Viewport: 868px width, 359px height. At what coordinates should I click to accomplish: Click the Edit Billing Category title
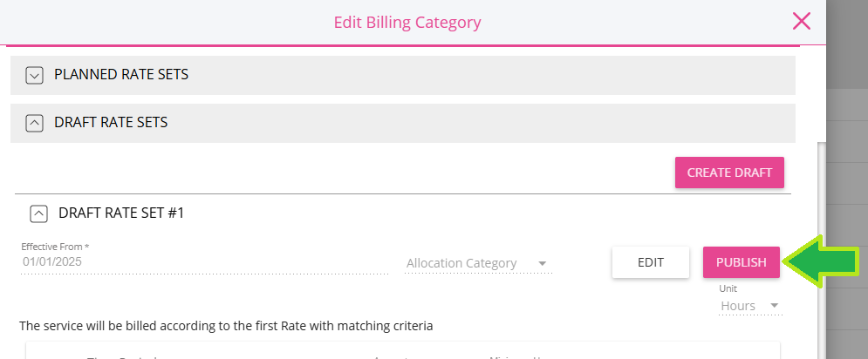click(x=407, y=23)
